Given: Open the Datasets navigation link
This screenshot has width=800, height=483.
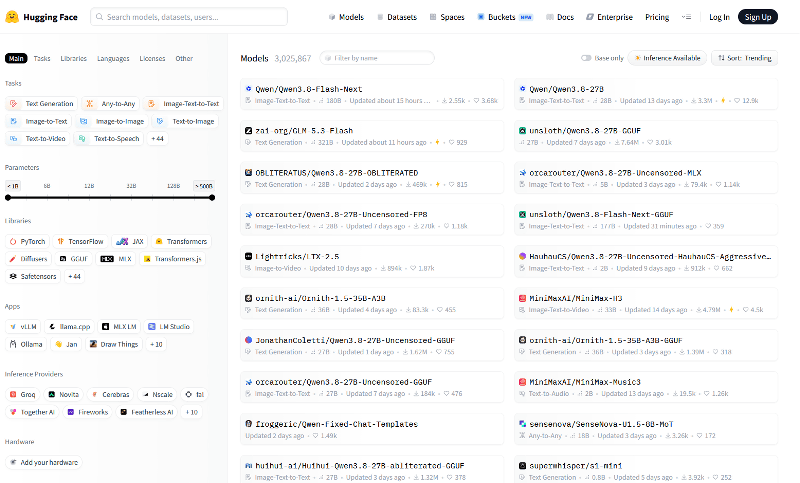Looking at the screenshot, I should [x=397, y=17].
